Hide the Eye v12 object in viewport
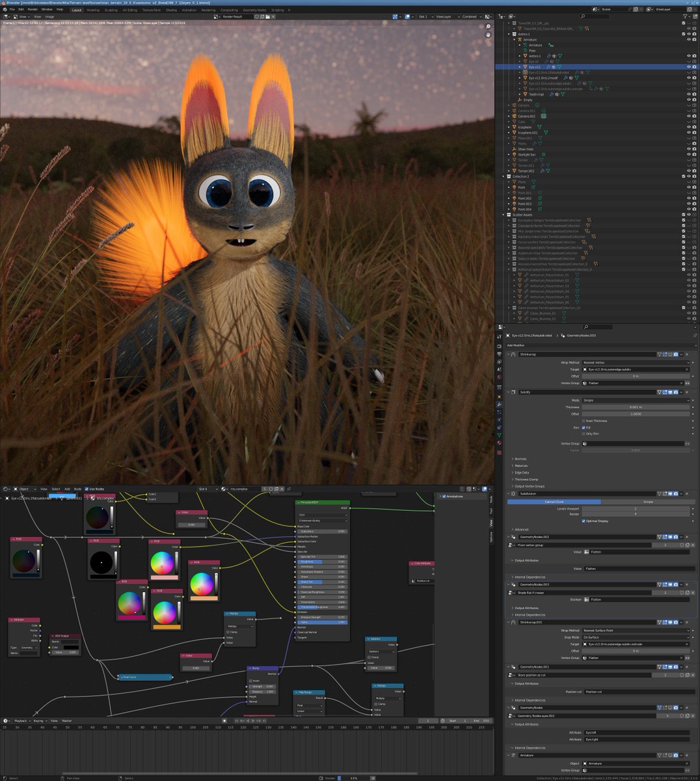The width and height of the screenshot is (700, 781). click(x=689, y=66)
